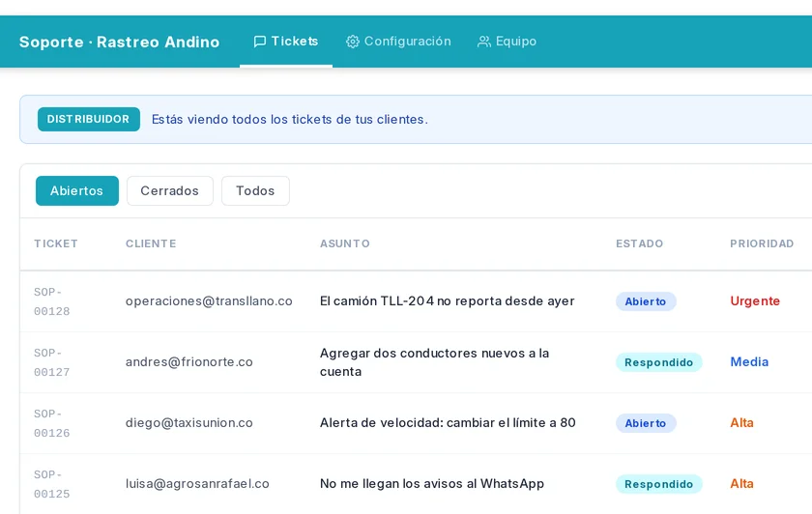Click the Configuración gear icon
This screenshot has width=812, height=514.
353,42
